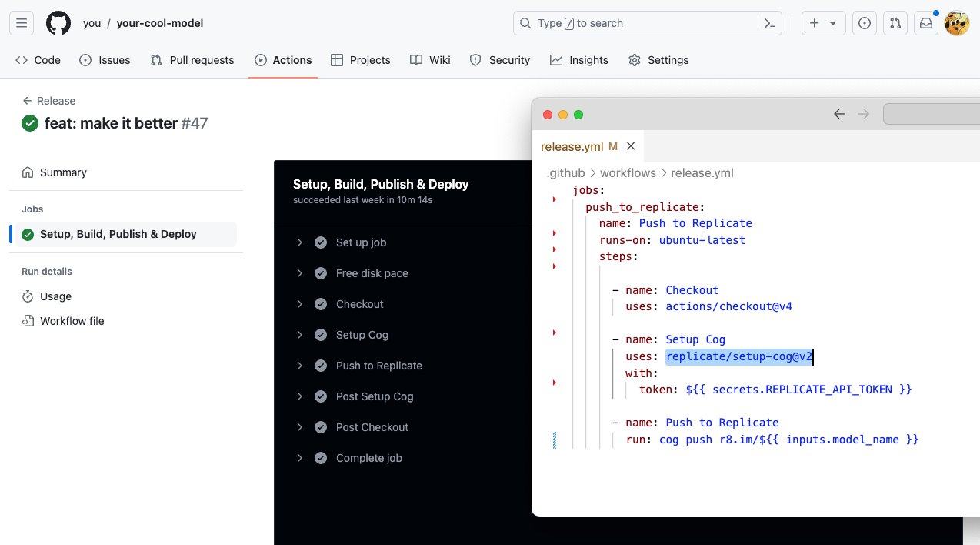Screen dimensions: 980x545
Task: Click the GitHub logo icon
Action: click(58, 23)
